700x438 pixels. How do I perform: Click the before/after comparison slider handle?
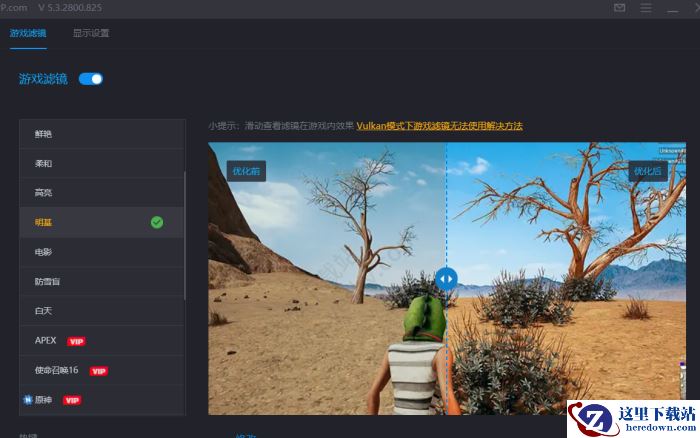click(x=446, y=279)
